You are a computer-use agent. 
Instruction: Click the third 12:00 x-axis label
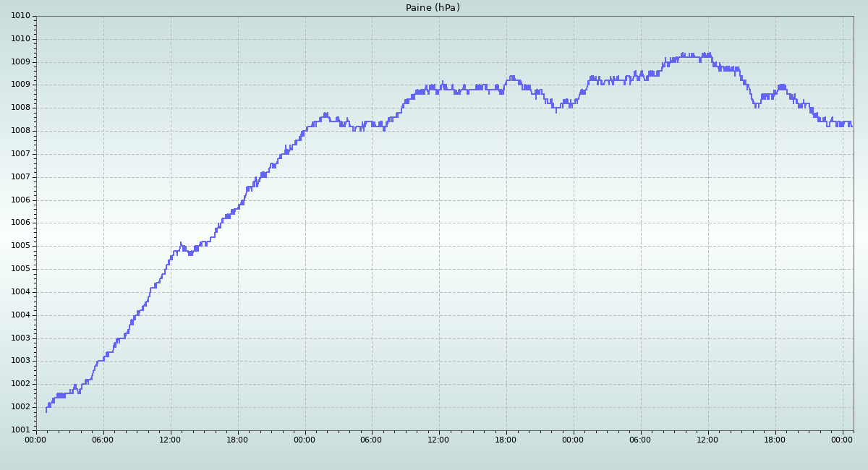pyautogui.click(x=707, y=439)
